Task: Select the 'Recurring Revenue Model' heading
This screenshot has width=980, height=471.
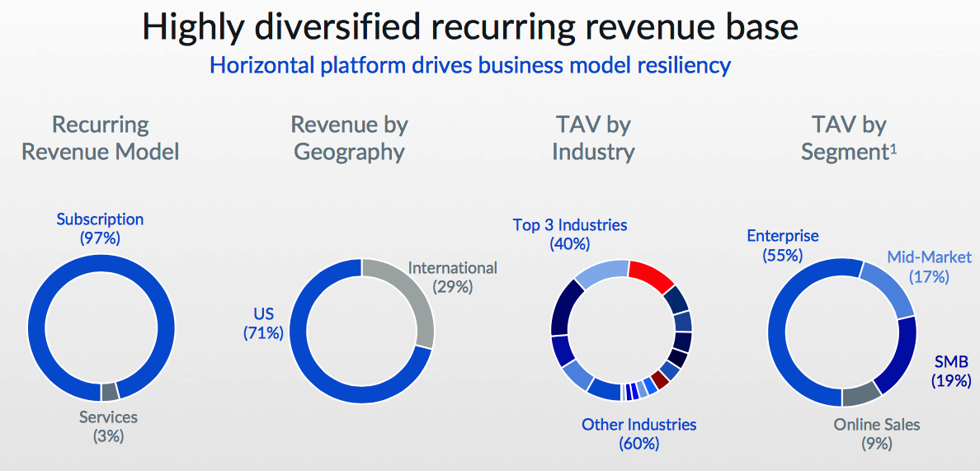Action: click(101, 138)
